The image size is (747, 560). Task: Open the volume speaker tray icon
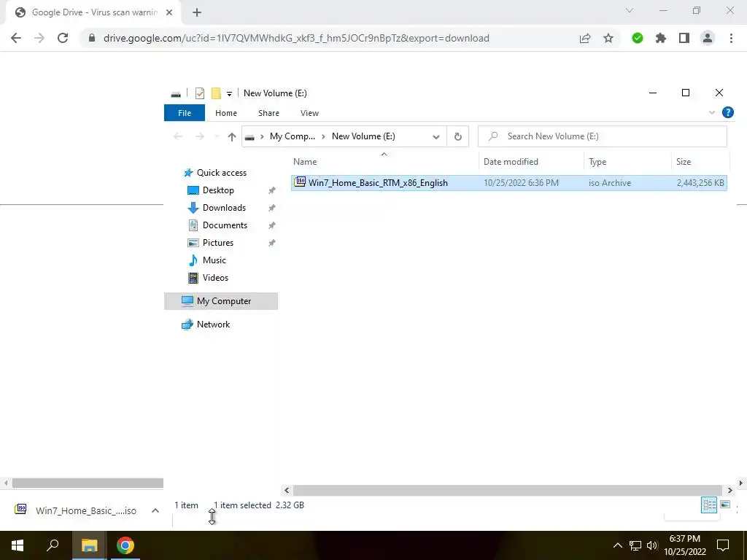(651, 545)
